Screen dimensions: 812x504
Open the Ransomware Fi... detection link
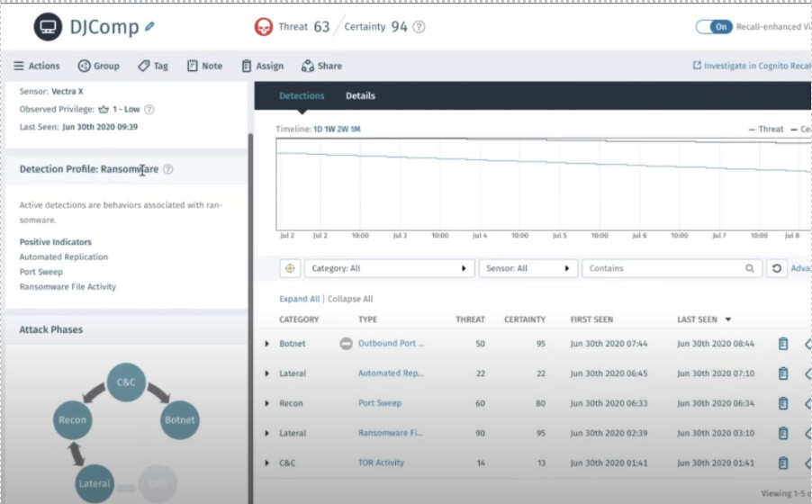[x=391, y=433]
